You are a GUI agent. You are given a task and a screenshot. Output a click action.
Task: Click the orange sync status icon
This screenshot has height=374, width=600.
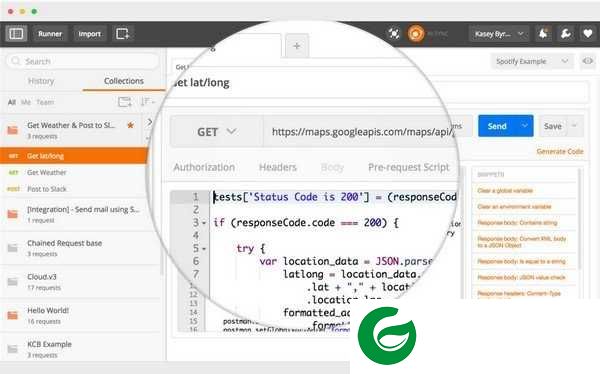coord(416,34)
